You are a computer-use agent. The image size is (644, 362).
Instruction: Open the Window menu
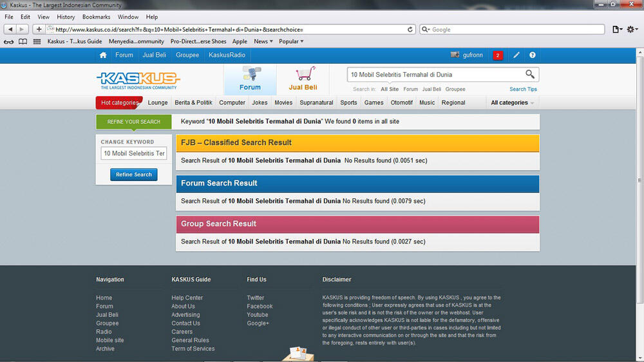tap(128, 17)
